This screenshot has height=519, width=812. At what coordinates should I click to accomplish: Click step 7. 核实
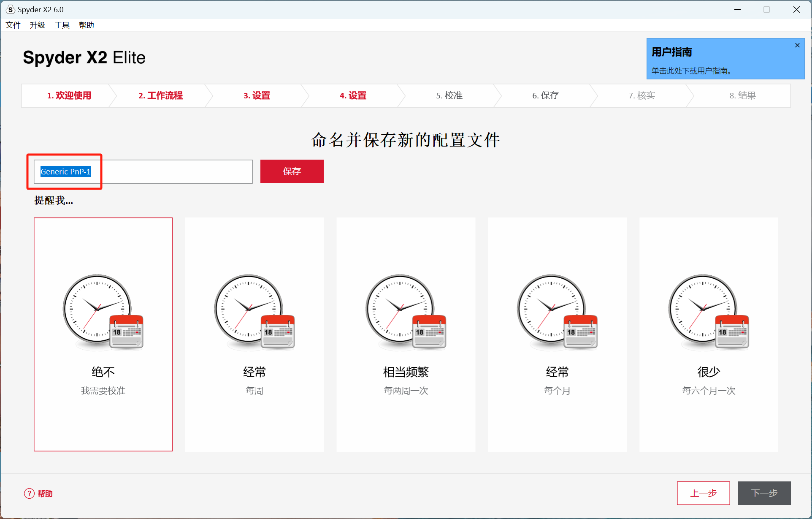(641, 95)
